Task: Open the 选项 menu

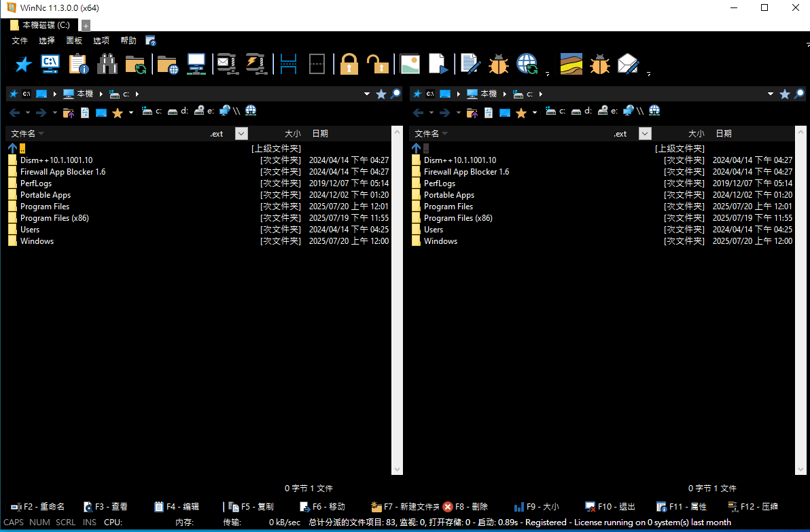Action: click(101, 40)
